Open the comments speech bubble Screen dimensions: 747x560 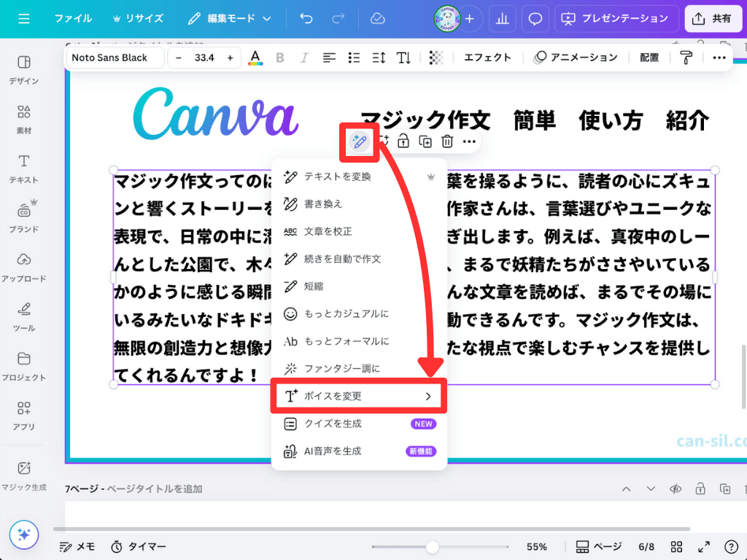[535, 18]
